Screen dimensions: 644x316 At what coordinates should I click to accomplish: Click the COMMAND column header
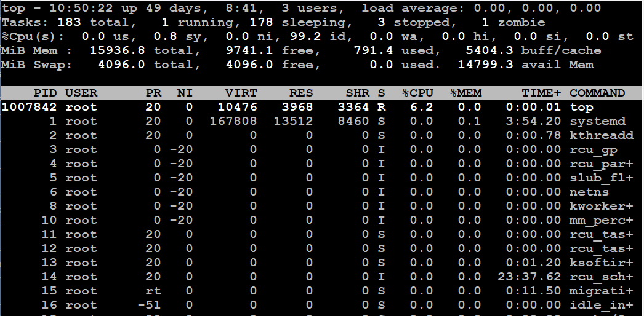(x=597, y=93)
